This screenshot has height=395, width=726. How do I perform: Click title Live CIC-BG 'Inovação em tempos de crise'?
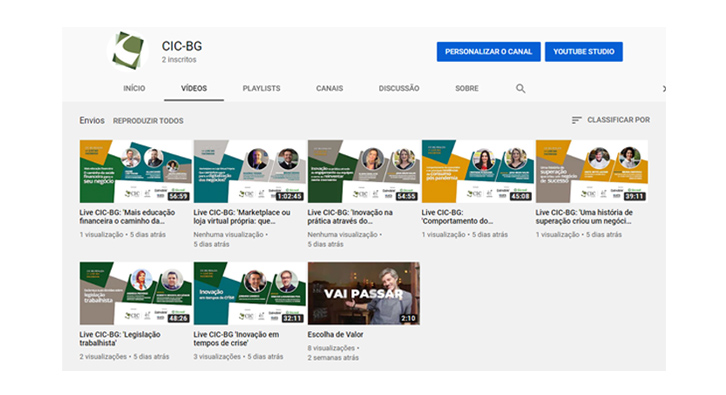236,339
